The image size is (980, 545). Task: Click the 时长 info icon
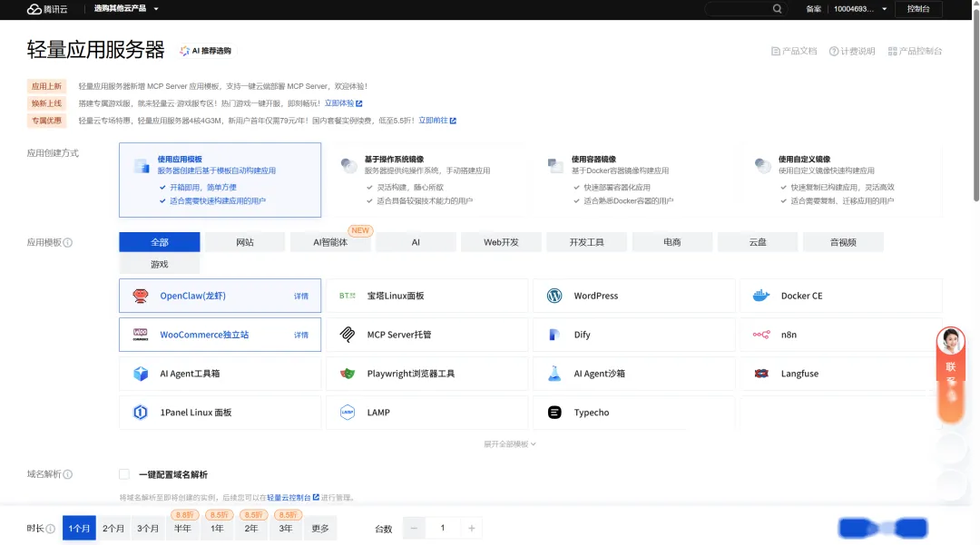51,529
